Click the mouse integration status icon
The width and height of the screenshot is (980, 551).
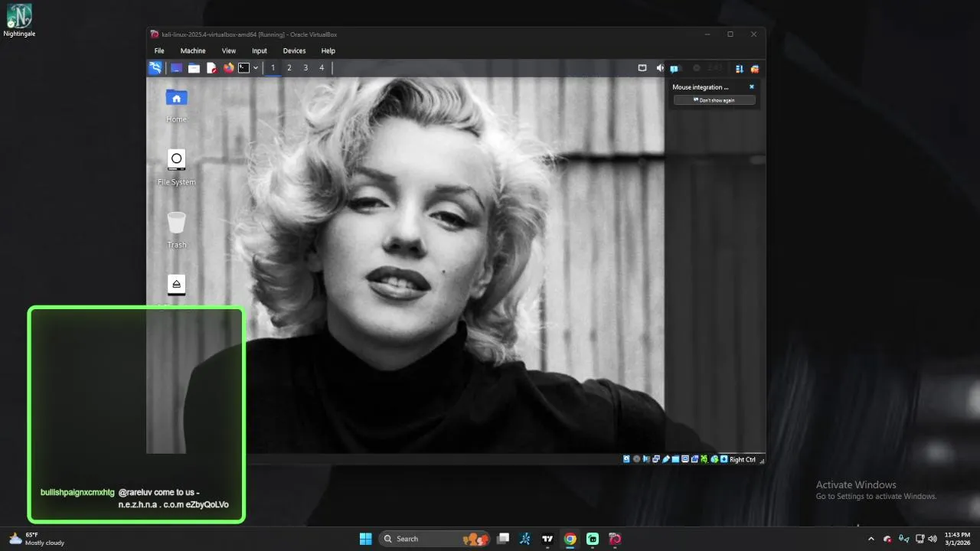click(x=714, y=459)
